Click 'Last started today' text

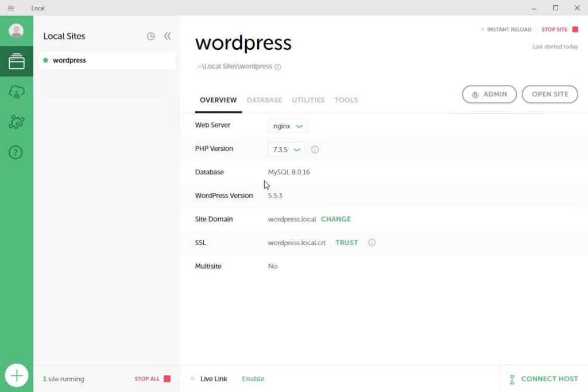point(555,46)
